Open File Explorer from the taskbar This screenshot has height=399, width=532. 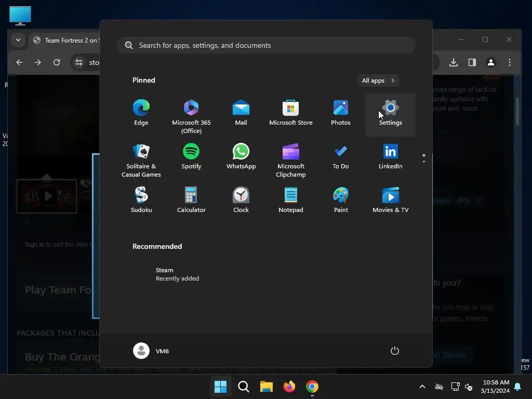pos(267,387)
